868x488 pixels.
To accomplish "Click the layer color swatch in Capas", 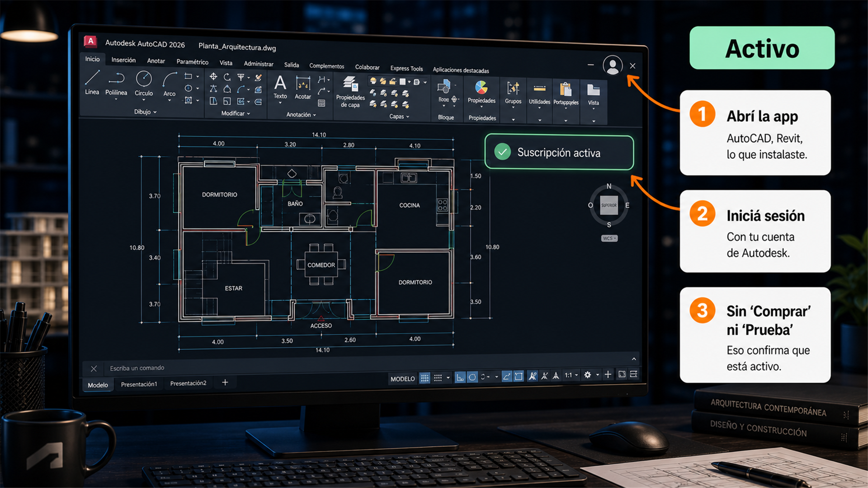I will pos(402,82).
